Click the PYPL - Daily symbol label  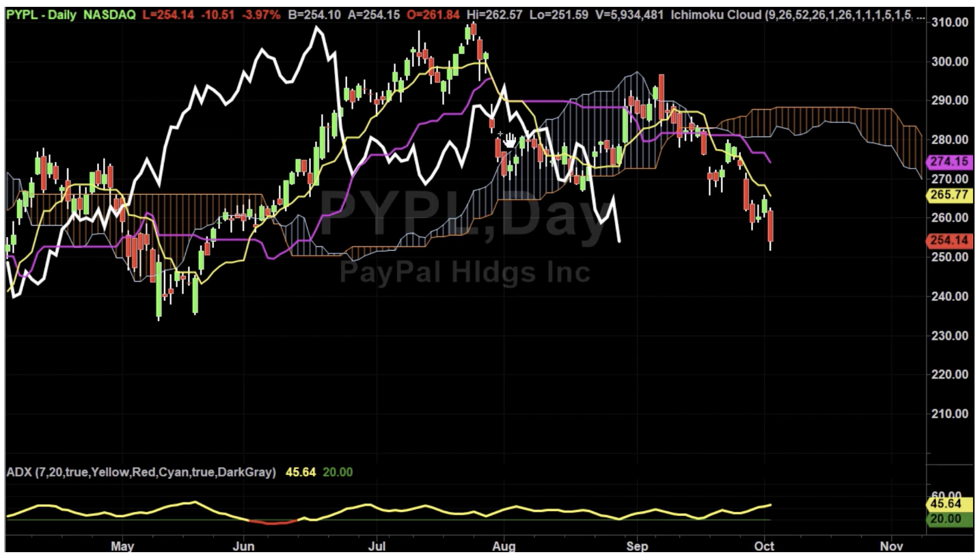(x=41, y=15)
